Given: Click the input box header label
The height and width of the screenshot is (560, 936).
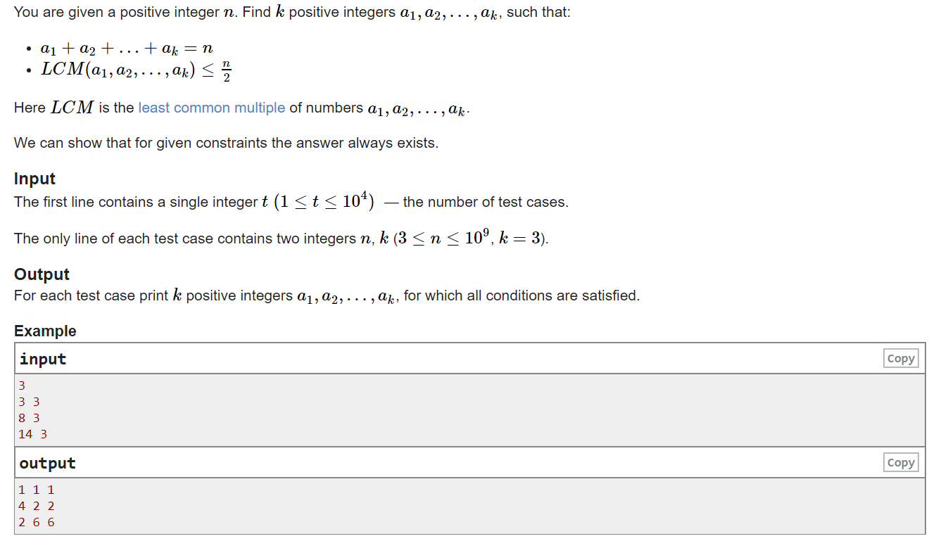Looking at the screenshot, I should tap(43, 359).
